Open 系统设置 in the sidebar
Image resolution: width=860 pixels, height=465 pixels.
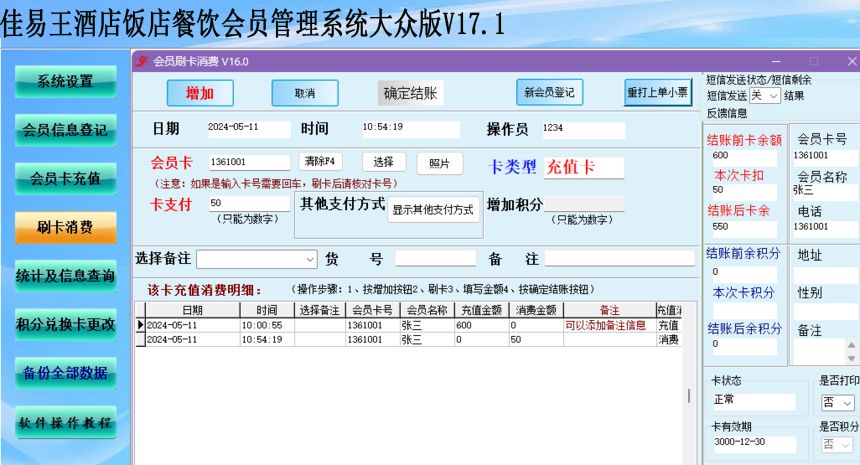tap(65, 82)
